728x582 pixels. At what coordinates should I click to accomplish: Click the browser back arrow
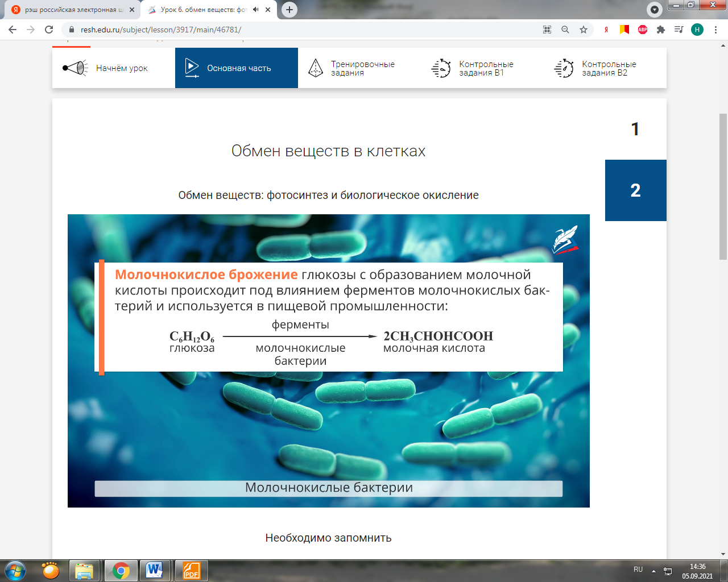pyautogui.click(x=13, y=30)
